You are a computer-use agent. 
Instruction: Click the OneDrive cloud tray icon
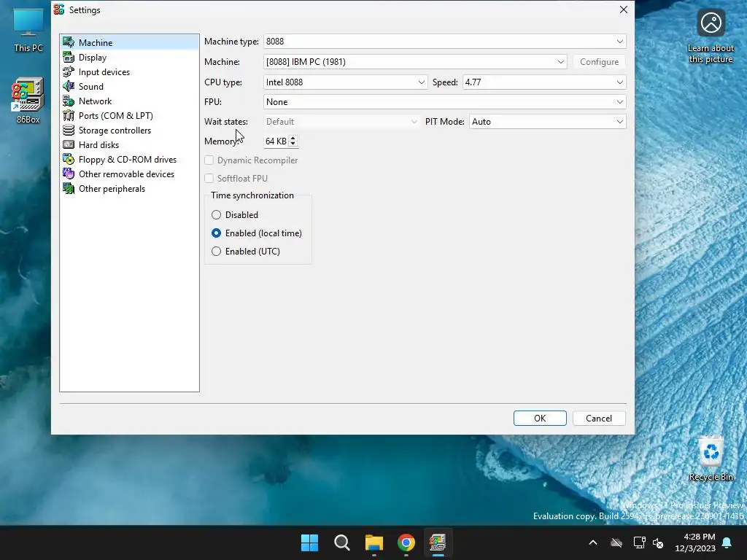tap(616, 542)
